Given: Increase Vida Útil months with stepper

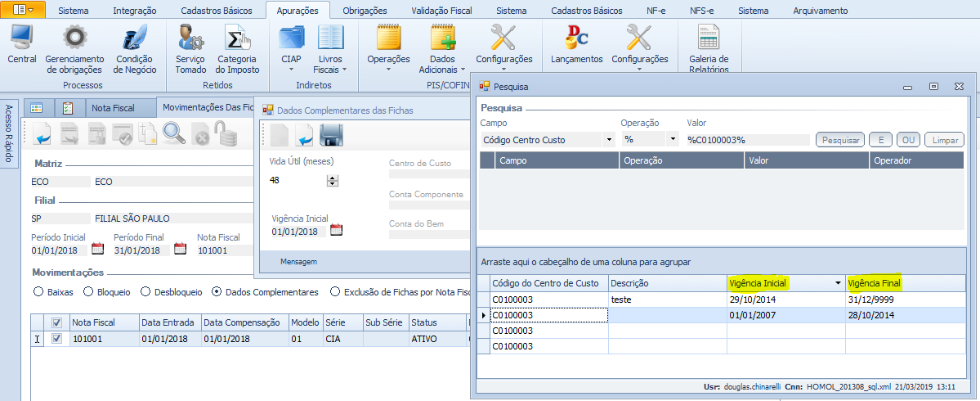Looking at the screenshot, I should coord(332,177).
